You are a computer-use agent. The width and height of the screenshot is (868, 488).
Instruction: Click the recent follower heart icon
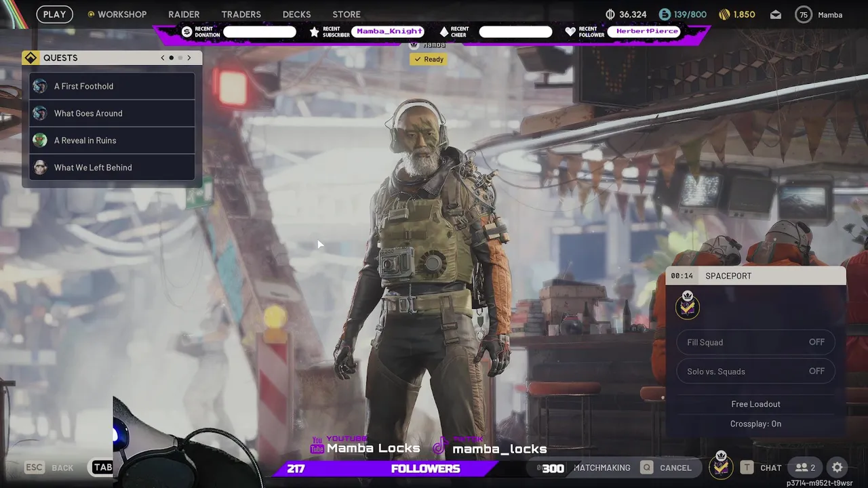point(570,32)
